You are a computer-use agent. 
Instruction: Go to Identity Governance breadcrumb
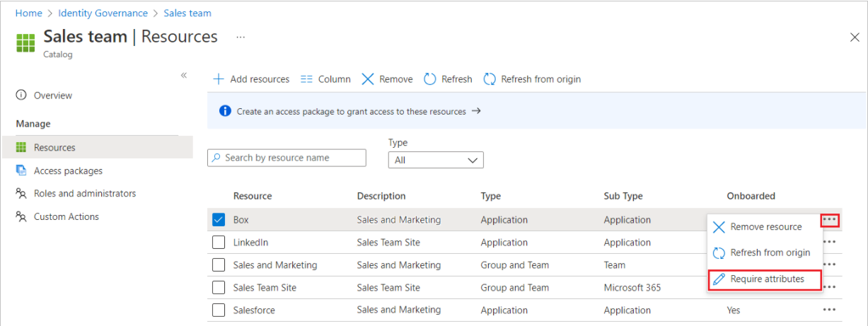click(103, 13)
